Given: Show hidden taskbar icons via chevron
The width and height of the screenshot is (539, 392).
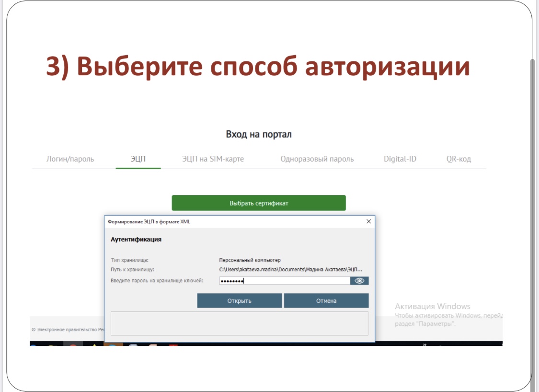Looking at the screenshot, I should (x=424, y=344).
